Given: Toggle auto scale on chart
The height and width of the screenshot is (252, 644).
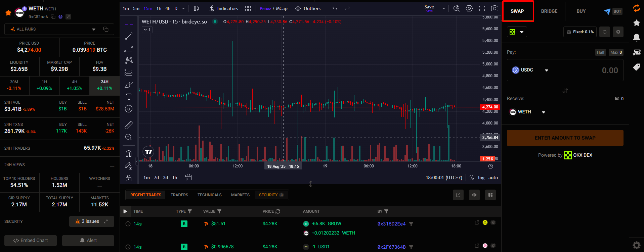Looking at the screenshot, I should (493, 178).
